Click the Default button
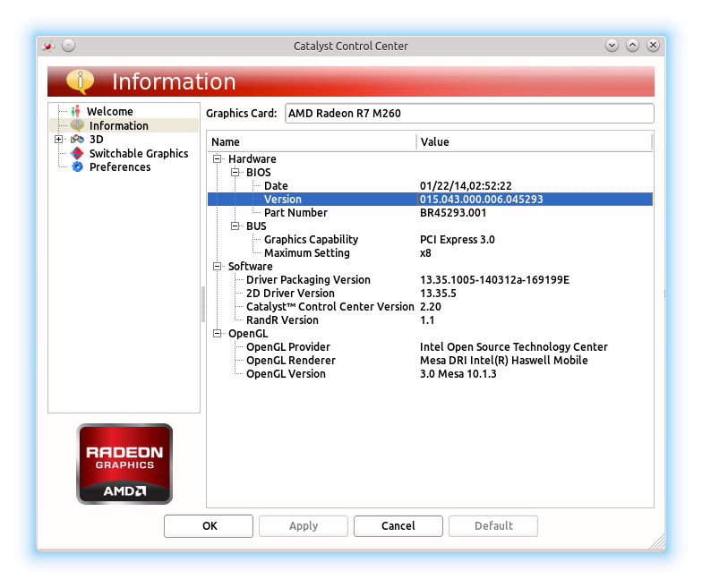Image resolution: width=702 pixels, height=588 pixels. [493, 526]
